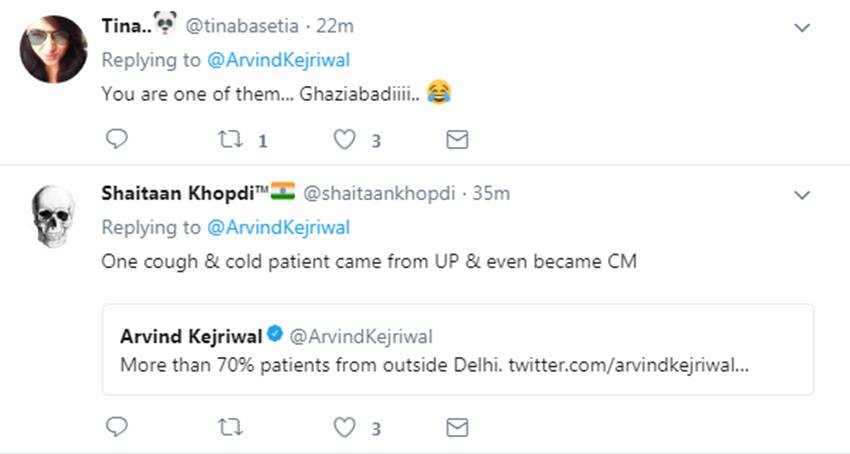The width and height of the screenshot is (850, 454).
Task: Open quoted Arvind Kejriwal tweet card
Action: 462,349
